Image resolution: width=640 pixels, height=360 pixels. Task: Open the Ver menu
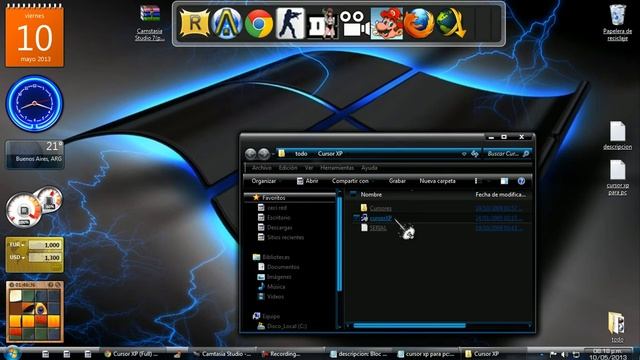(x=309, y=168)
